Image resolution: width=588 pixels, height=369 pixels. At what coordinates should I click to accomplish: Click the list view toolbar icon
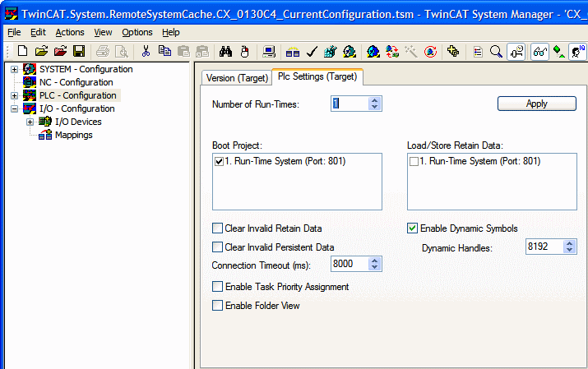click(478, 51)
